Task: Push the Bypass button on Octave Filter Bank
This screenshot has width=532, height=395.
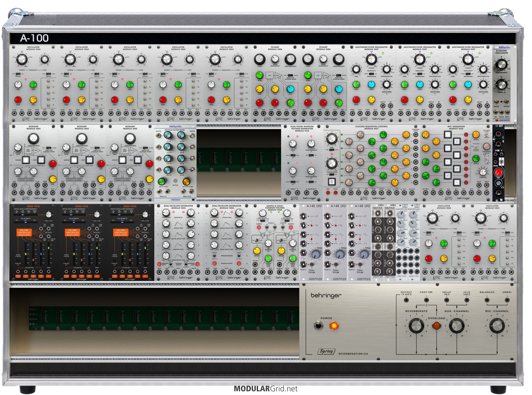Action: tap(175, 181)
